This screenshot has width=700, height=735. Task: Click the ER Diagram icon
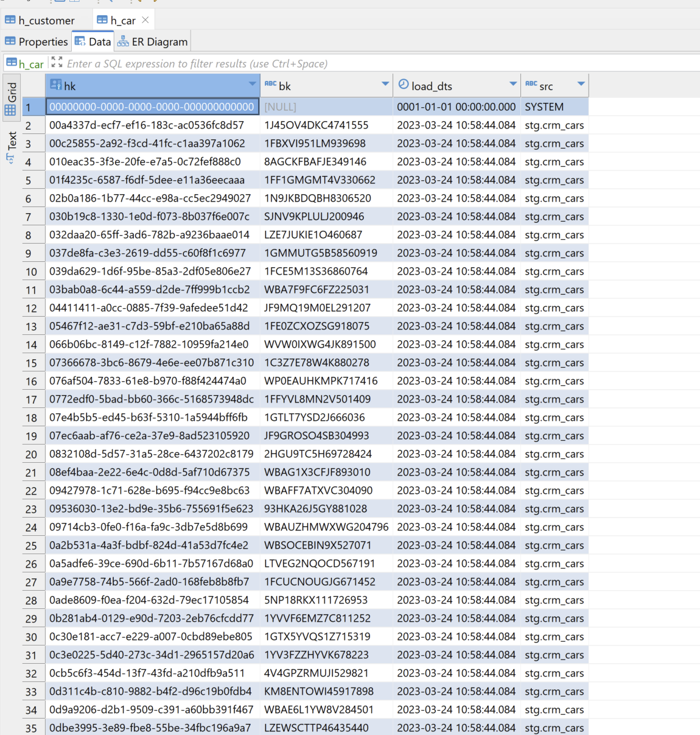(x=123, y=41)
